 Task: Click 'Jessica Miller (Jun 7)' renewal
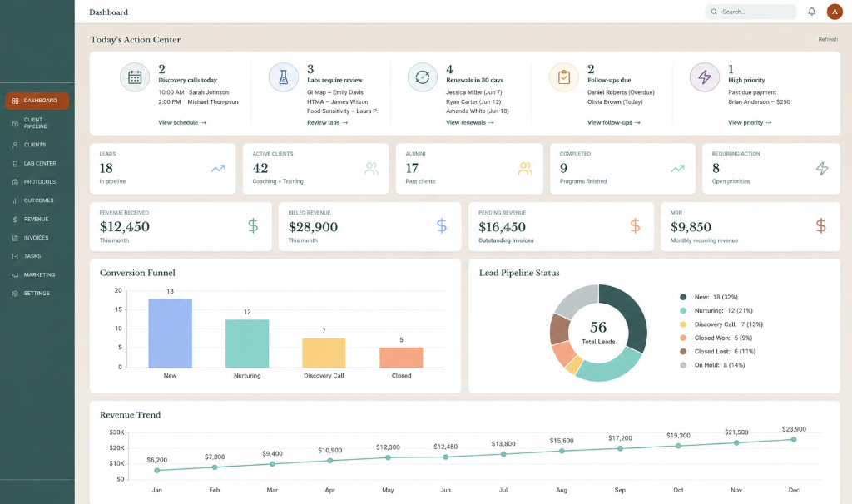(473, 92)
